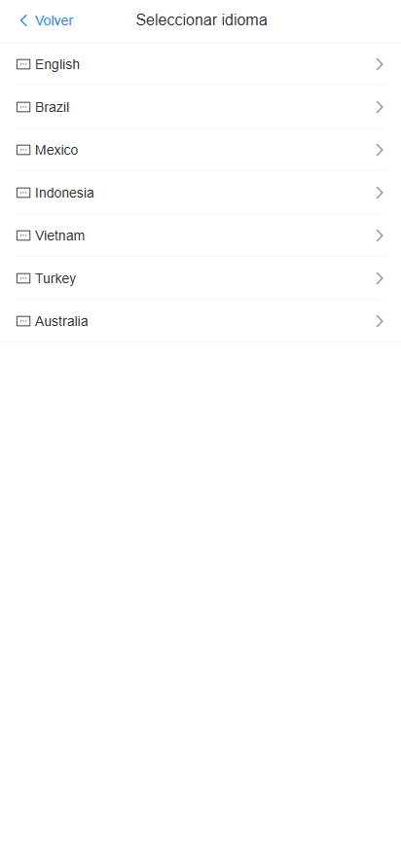The image size is (401, 868).
Task: Click the back arrow icon beside Volver
Action: pos(23,21)
